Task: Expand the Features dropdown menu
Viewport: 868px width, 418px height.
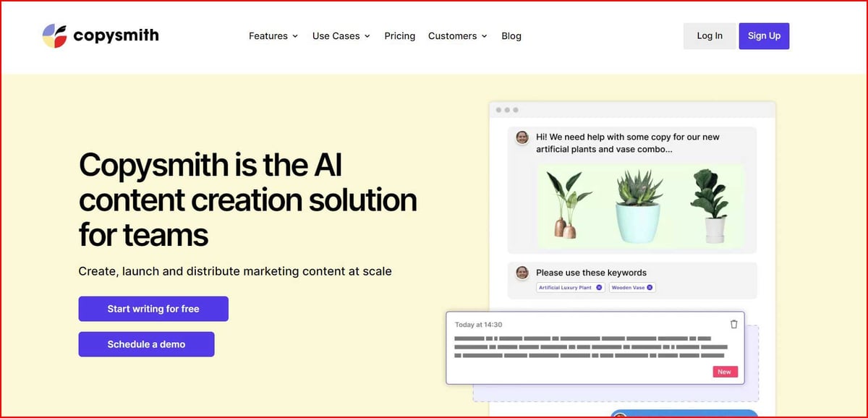Action: tap(273, 36)
